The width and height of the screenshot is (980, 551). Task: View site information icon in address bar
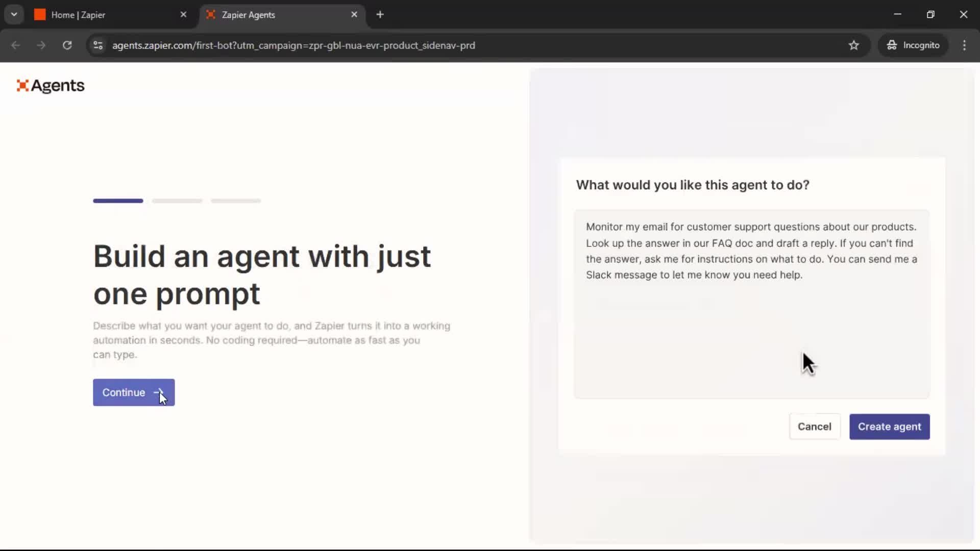tap(98, 45)
